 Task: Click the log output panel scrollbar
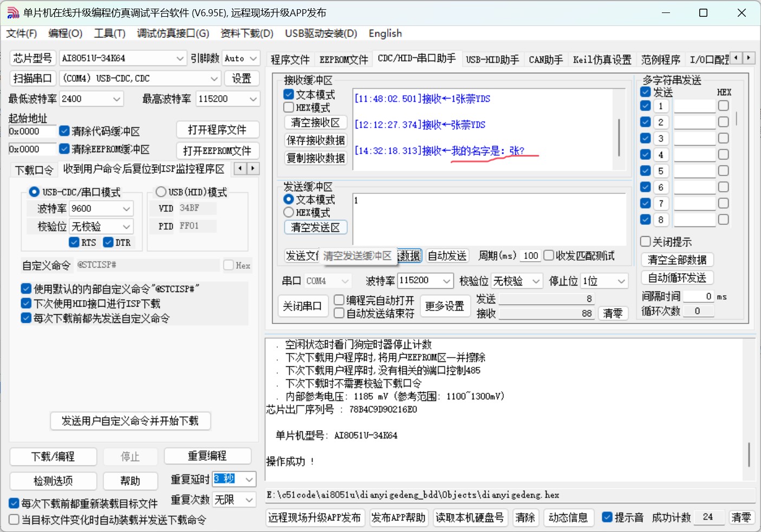point(749,454)
